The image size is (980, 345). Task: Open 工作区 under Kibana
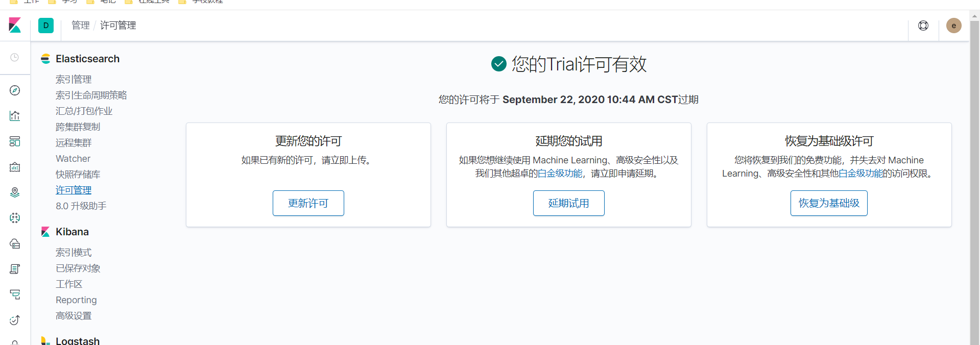coord(69,284)
